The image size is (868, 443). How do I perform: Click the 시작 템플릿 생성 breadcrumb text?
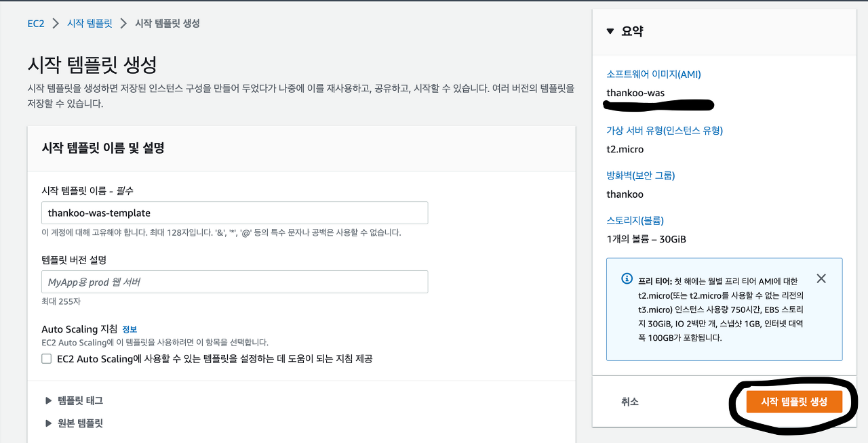167,23
